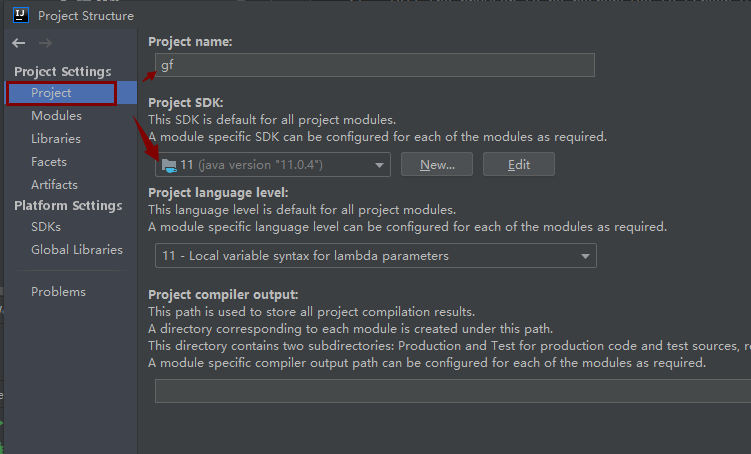The width and height of the screenshot is (751, 454).
Task: Open the Modules settings page
Action: point(57,116)
